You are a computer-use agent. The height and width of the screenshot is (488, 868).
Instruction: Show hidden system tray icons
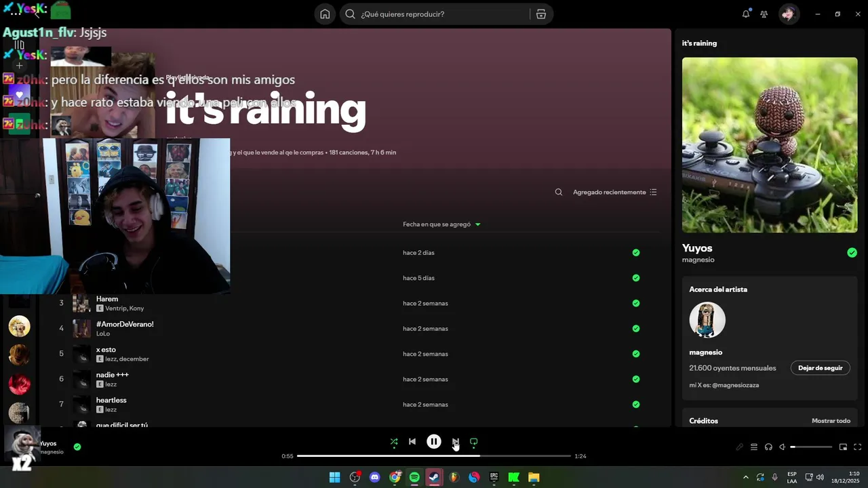746,478
